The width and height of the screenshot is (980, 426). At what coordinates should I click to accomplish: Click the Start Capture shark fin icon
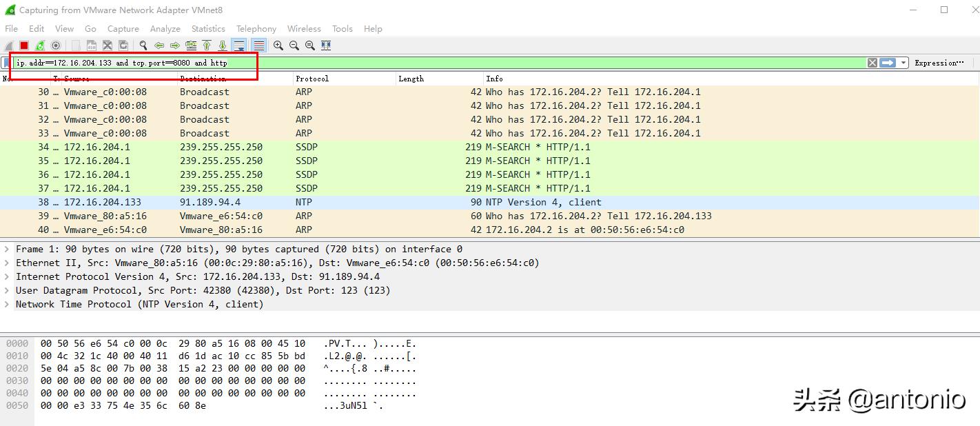click(x=10, y=45)
